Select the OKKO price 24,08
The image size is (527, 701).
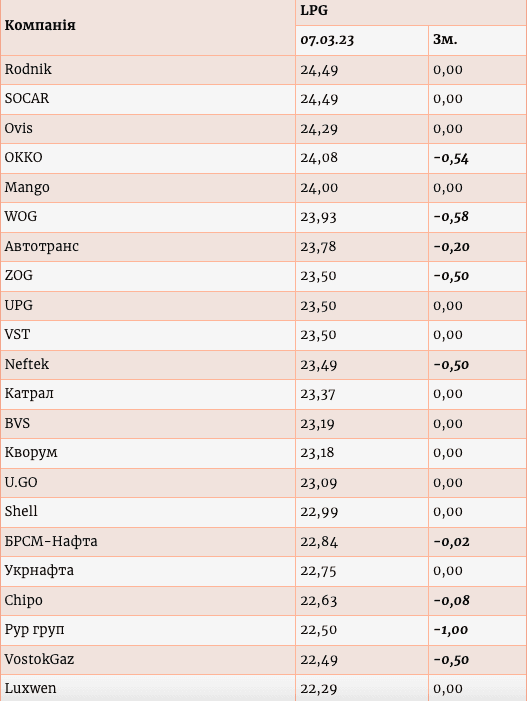(x=319, y=158)
